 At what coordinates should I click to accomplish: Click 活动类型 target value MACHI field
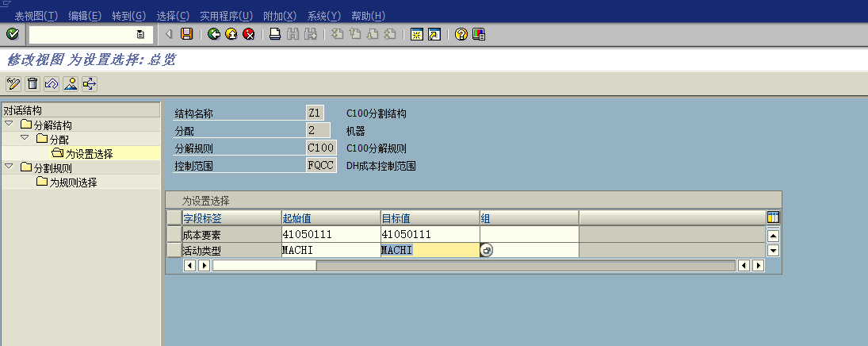[x=430, y=251]
